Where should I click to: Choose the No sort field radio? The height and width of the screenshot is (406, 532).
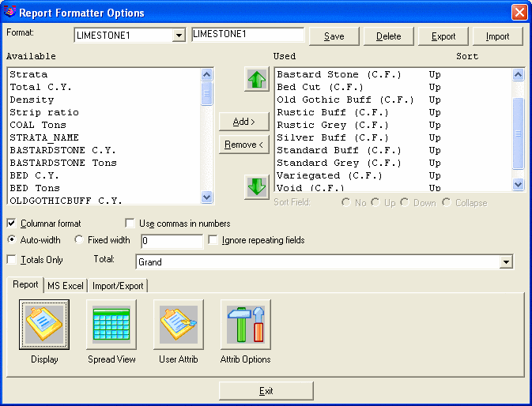pos(345,203)
